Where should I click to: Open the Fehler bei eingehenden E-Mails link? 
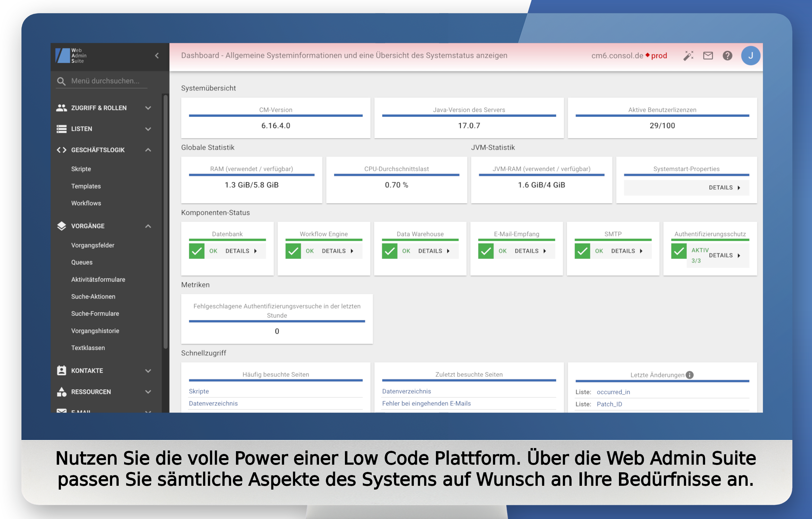(x=426, y=403)
